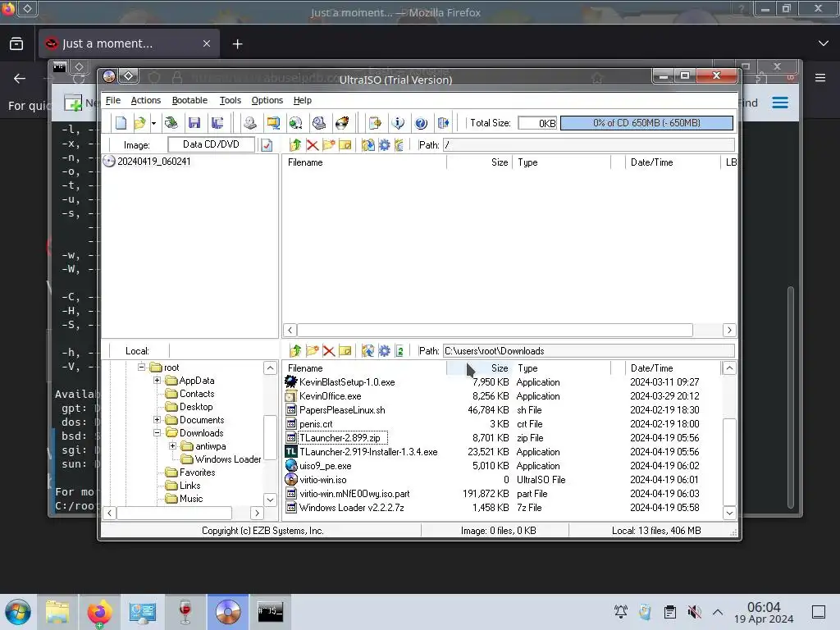This screenshot has width=840, height=630.
Task: Toggle the image properties check icon
Action: pyautogui.click(x=267, y=145)
